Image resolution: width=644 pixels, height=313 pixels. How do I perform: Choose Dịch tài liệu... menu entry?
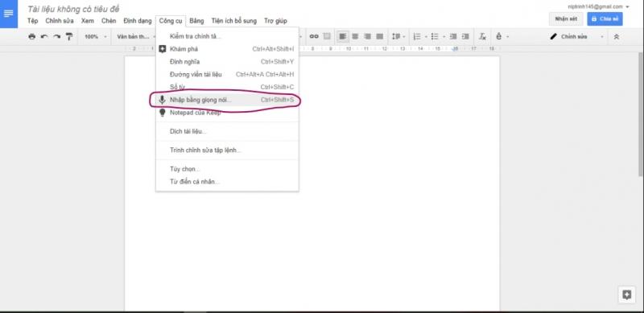point(227,131)
